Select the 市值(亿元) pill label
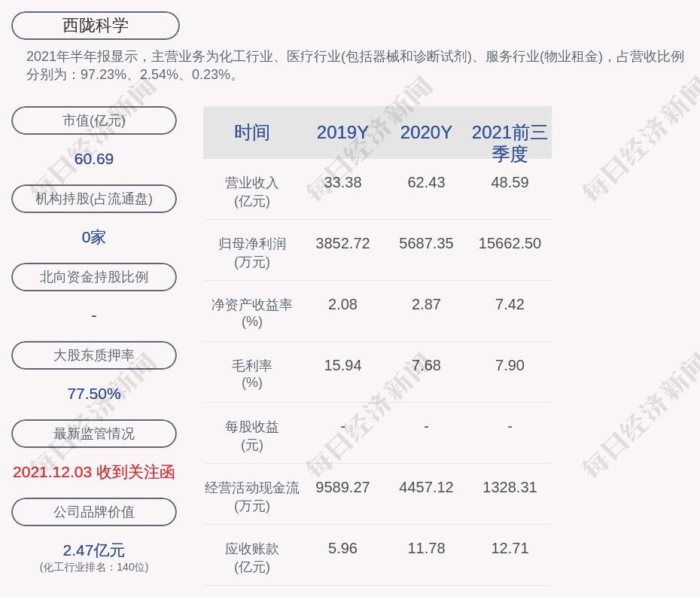This screenshot has height=597, width=700. click(94, 120)
